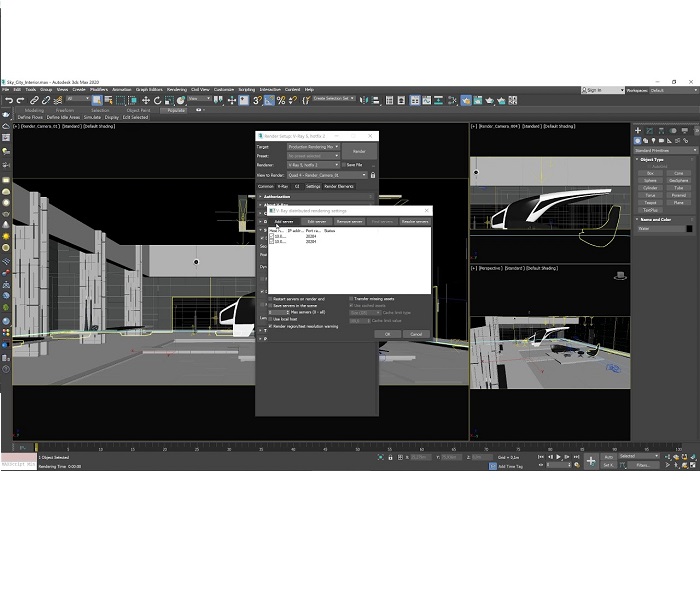The height and width of the screenshot is (602, 700).
Task: Toggle 3D Snaps icon
Action: tap(257, 100)
